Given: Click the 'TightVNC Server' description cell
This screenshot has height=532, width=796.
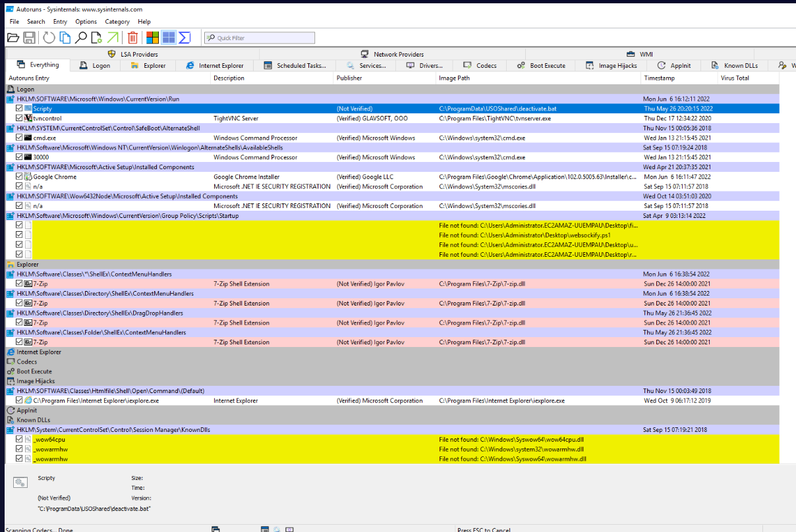Looking at the screenshot, I should click(236, 119).
